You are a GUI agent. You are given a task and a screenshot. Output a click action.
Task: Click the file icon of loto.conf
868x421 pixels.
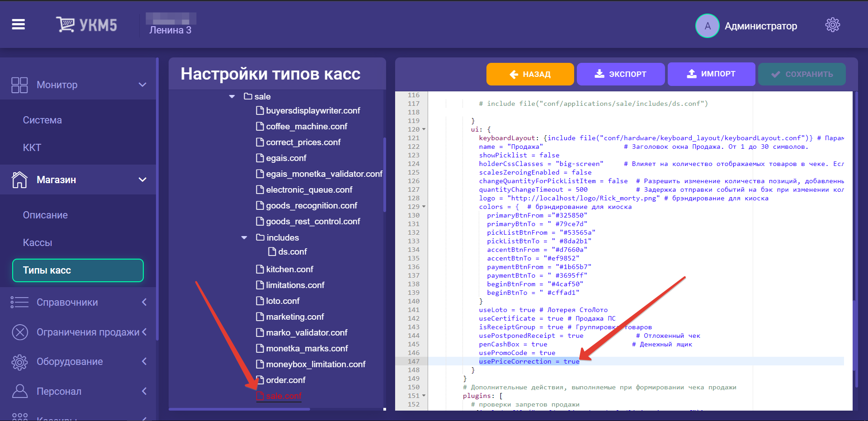(x=260, y=301)
